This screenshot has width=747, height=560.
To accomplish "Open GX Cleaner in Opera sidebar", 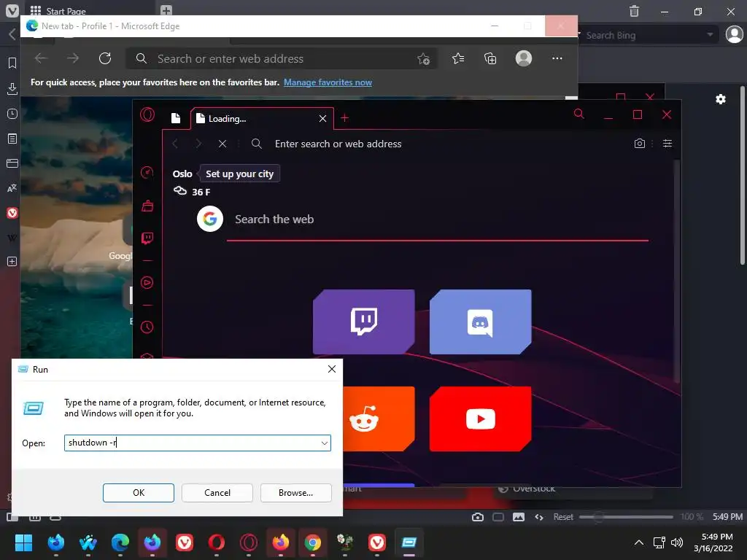I will pos(147,206).
